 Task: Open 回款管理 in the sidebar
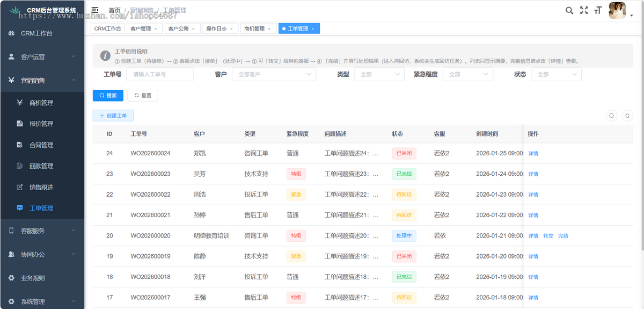pos(42,166)
